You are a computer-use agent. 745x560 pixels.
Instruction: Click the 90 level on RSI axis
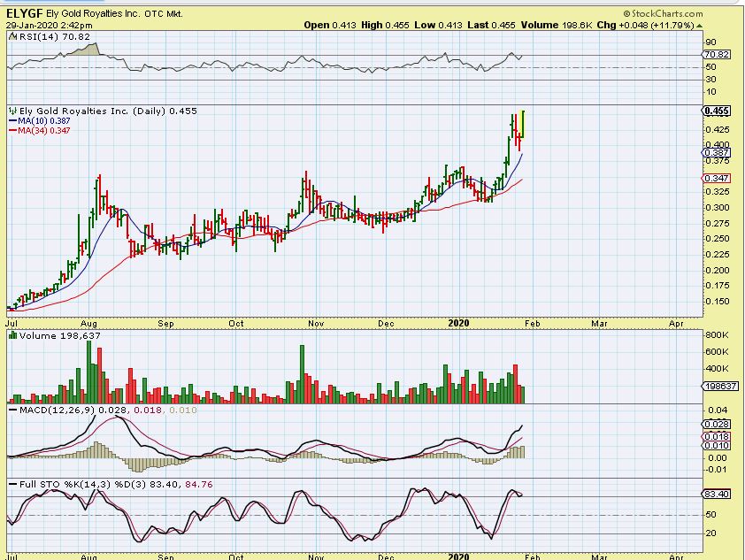click(710, 42)
